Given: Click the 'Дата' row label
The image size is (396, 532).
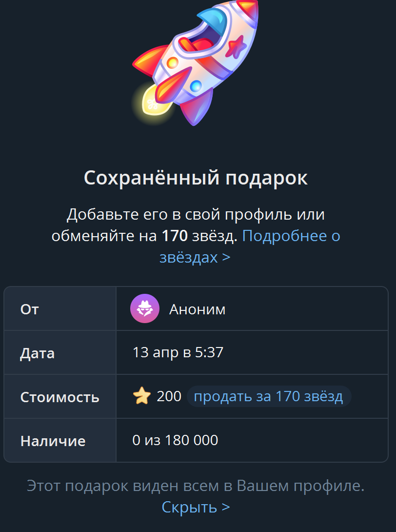Looking at the screenshot, I should pos(37,353).
